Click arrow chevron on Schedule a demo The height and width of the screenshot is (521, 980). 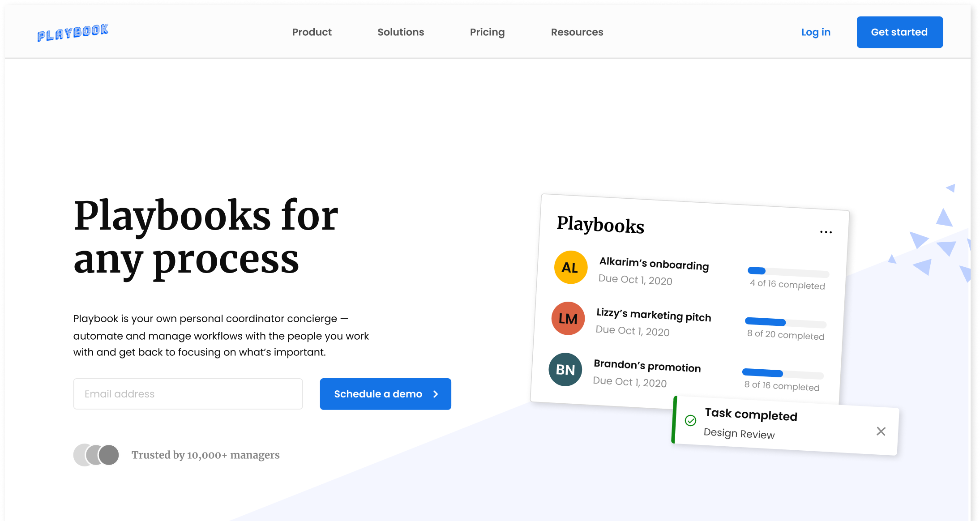[436, 394]
